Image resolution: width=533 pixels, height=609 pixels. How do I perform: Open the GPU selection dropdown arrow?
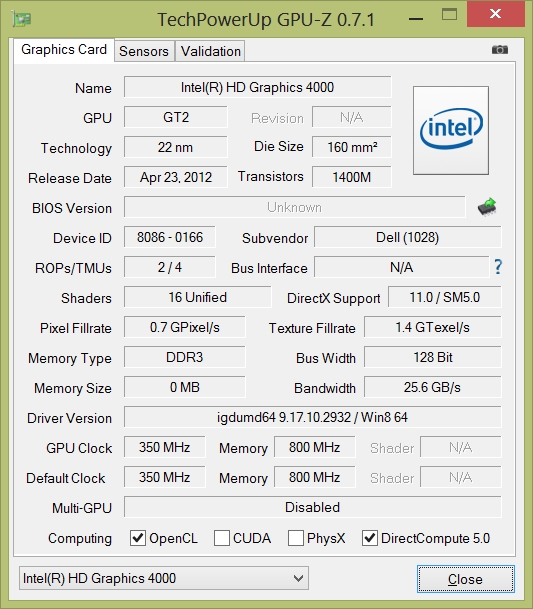[x=298, y=578]
